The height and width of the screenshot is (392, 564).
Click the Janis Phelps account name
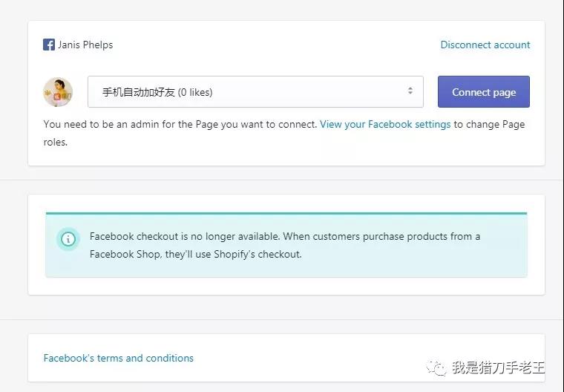[85, 45]
